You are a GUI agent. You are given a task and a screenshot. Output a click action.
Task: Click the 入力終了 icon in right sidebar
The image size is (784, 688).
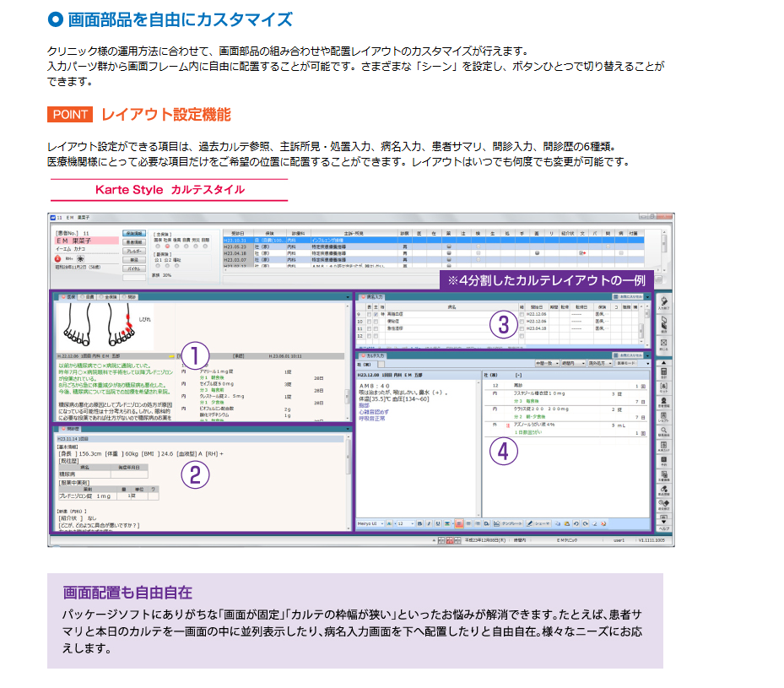coord(663,303)
